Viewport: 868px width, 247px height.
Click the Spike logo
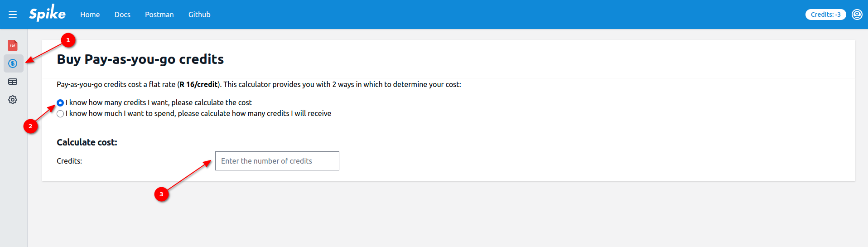(x=47, y=14)
